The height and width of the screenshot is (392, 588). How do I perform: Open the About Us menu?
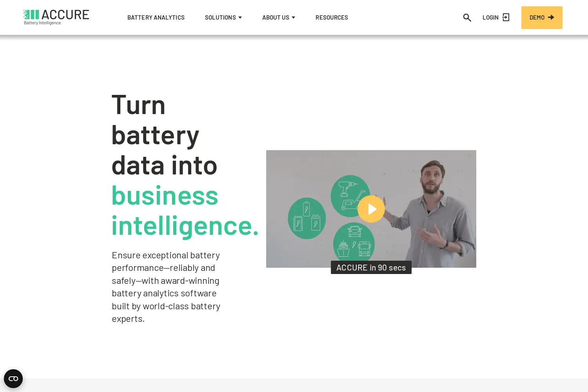(276, 18)
